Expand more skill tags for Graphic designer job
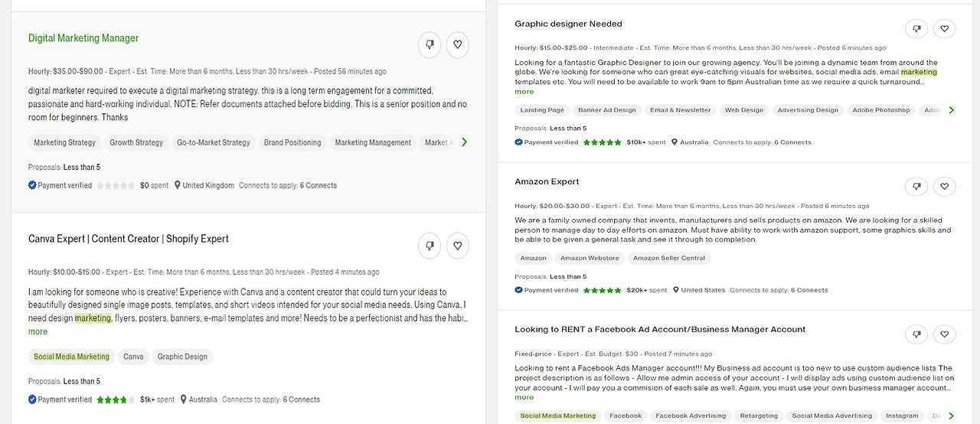 [952, 110]
